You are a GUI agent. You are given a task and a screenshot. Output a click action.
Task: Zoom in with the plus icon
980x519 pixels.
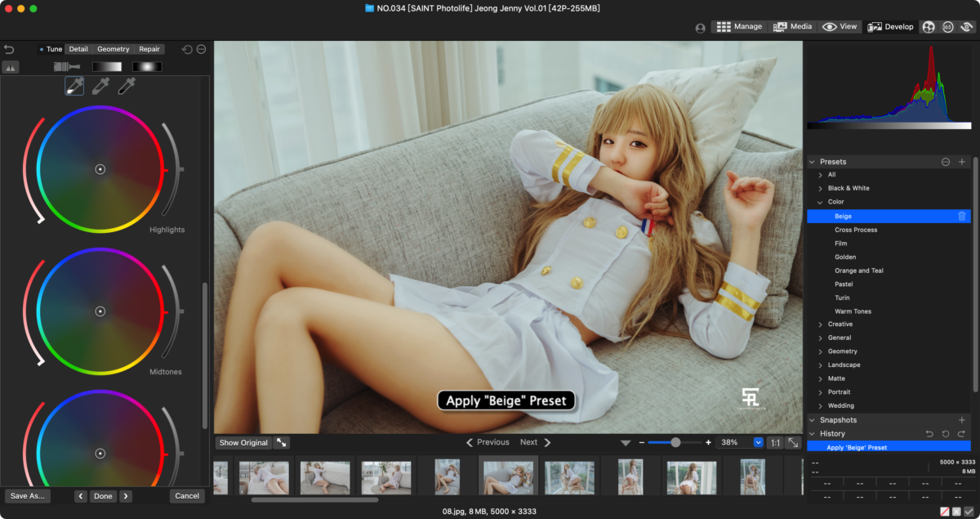708,442
